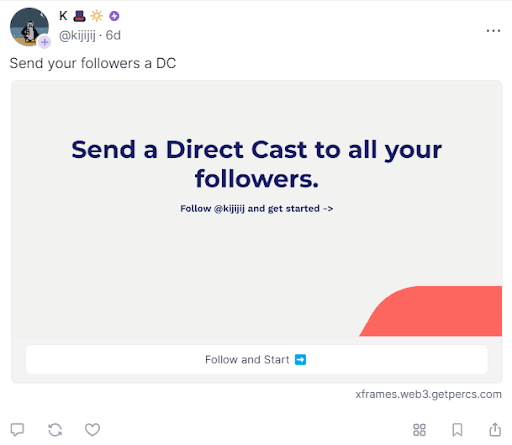
Task: Open the penguin profile avatar
Action: (29, 27)
